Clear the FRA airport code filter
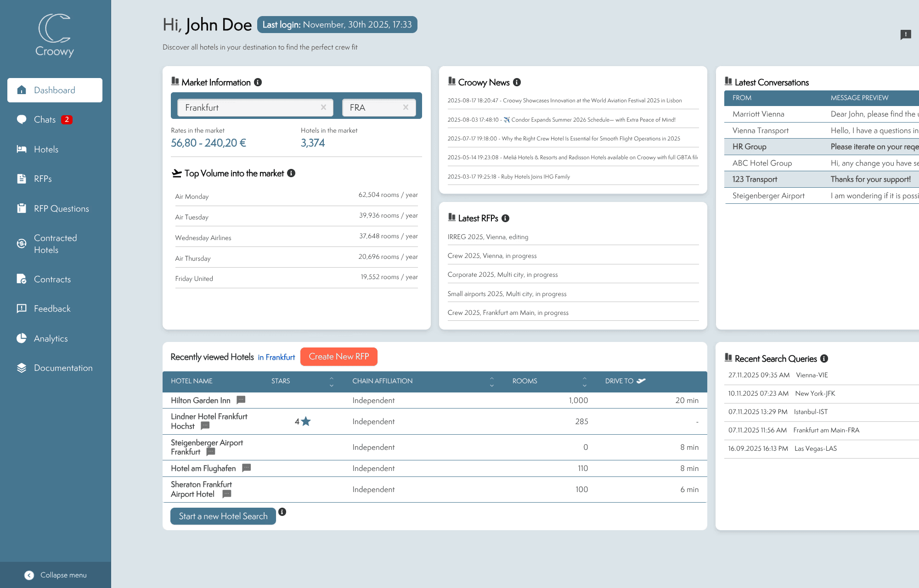The width and height of the screenshot is (919, 588). pyautogui.click(x=406, y=107)
